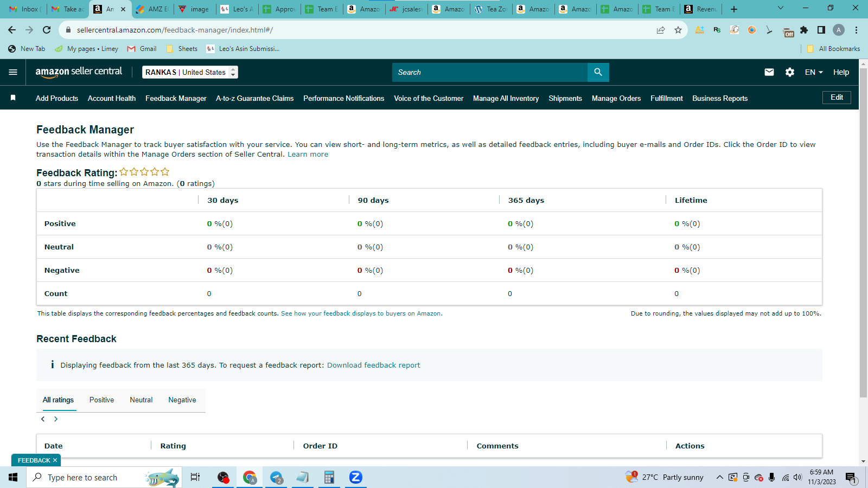Open the EN language dropdown
This screenshot has height=488, width=868.
pyautogui.click(x=814, y=72)
